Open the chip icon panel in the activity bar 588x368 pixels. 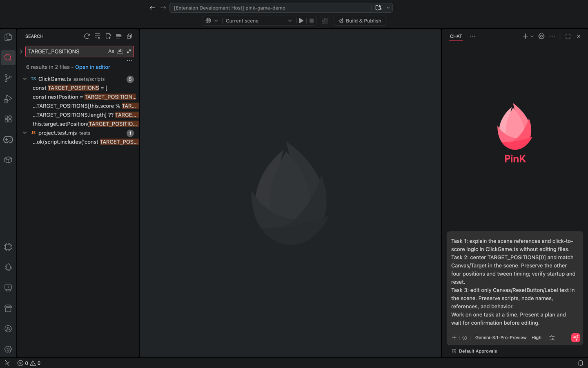point(8,247)
